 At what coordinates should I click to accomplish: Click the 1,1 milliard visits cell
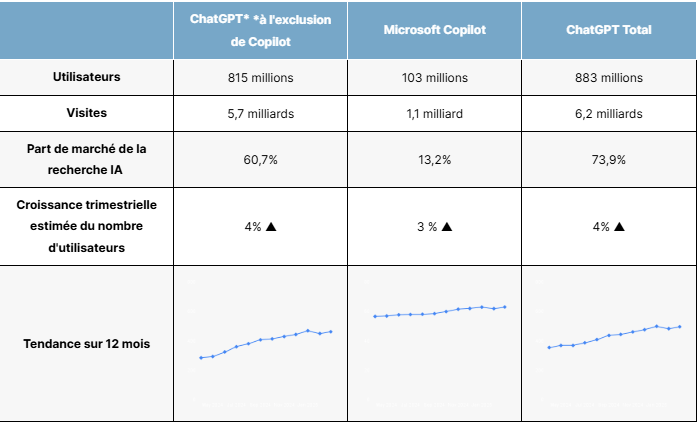(x=434, y=113)
